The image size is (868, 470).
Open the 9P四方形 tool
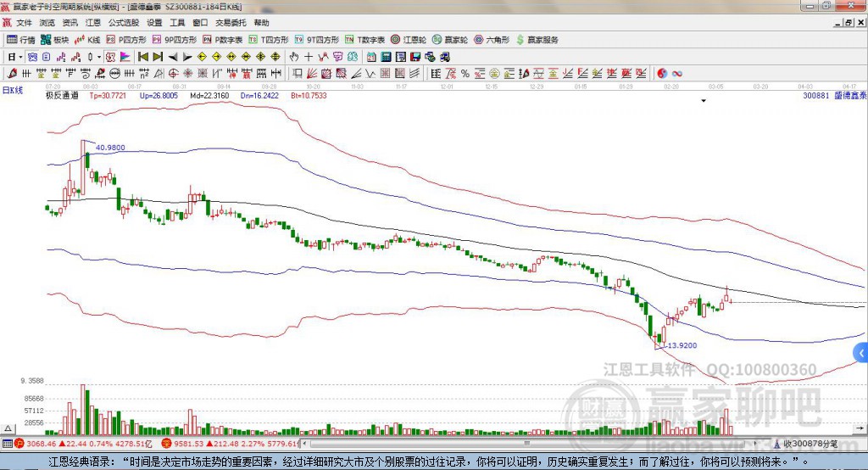(175, 40)
